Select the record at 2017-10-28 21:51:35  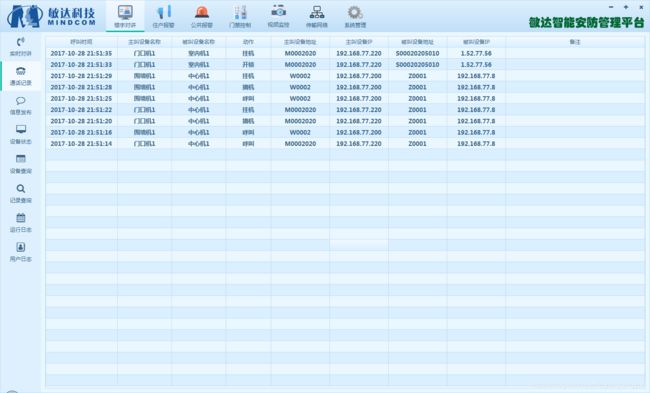[x=345, y=53]
